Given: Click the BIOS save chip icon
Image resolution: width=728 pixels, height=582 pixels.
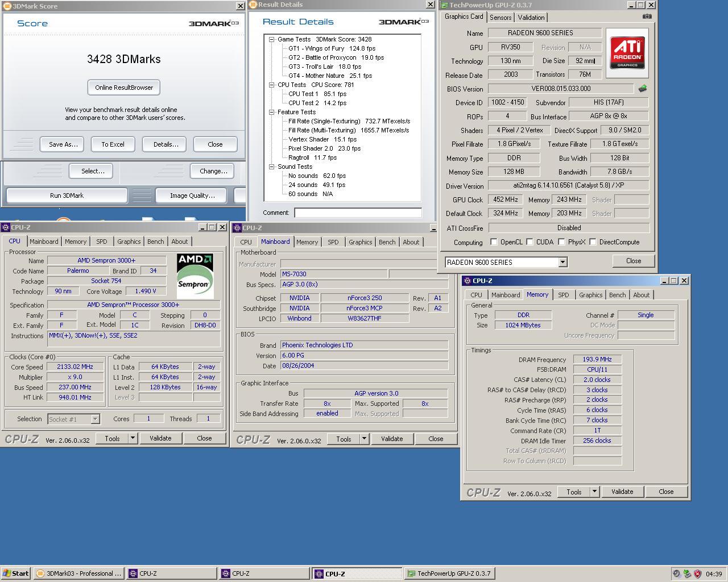Looking at the screenshot, I should (642, 89).
